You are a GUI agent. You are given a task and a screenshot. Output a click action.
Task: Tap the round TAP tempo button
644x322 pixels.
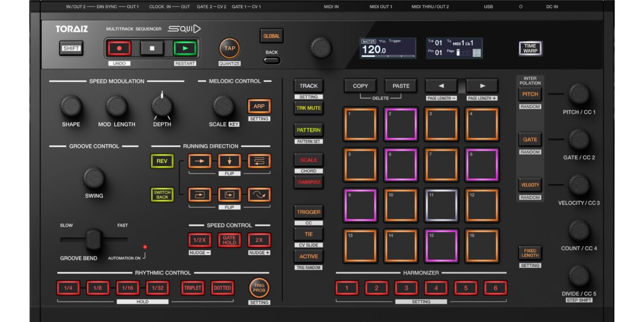pyautogui.click(x=229, y=49)
